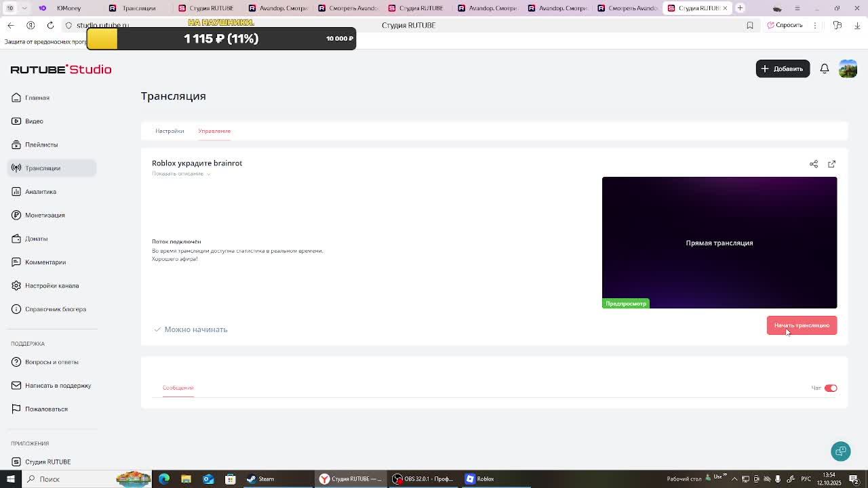The image size is (868, 488).
Task: Open Студия RUTUBE app link in sidebar
Action: [52, 462]
